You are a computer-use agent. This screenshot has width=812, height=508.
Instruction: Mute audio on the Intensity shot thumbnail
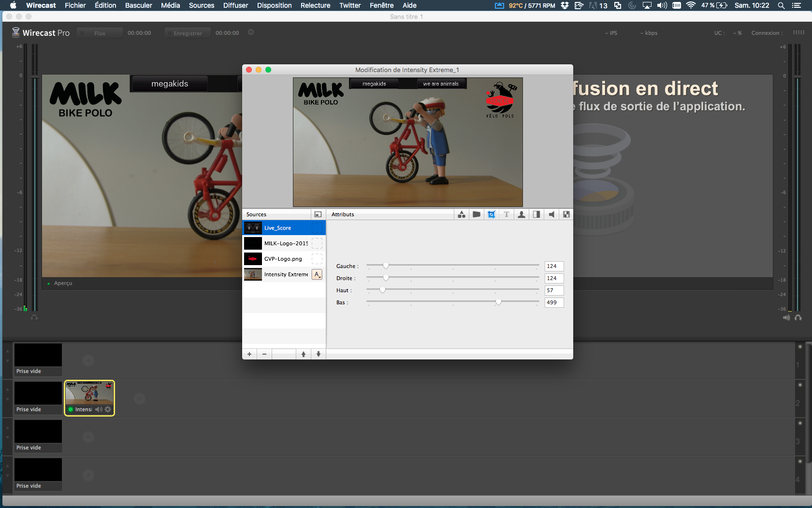click(x=99, y=409)
